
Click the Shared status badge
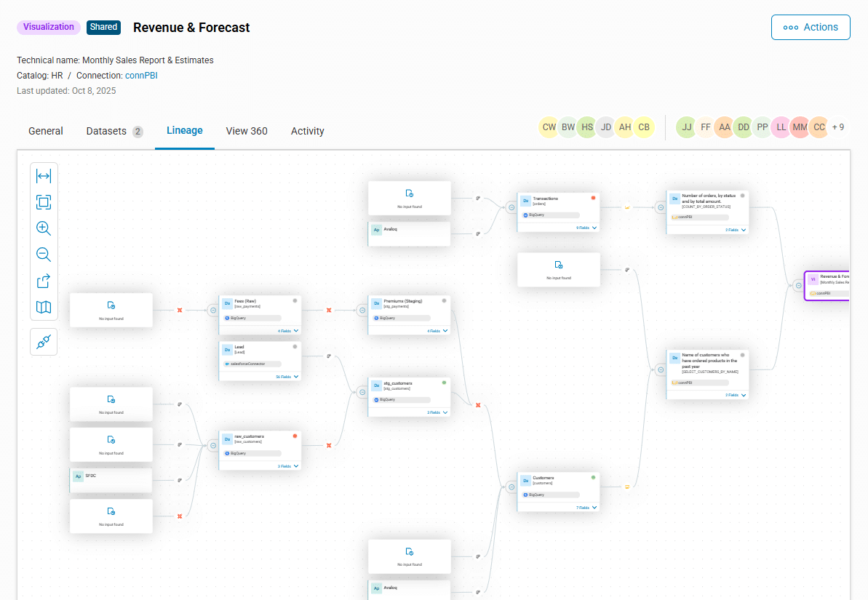click(103, 27)
